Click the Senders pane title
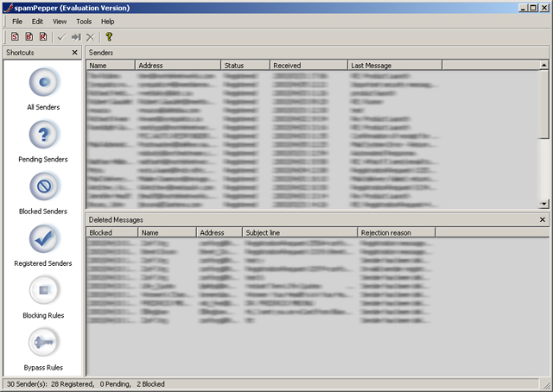Image resolution: width=553 pixels, height=392 pixels. [101, 53]
